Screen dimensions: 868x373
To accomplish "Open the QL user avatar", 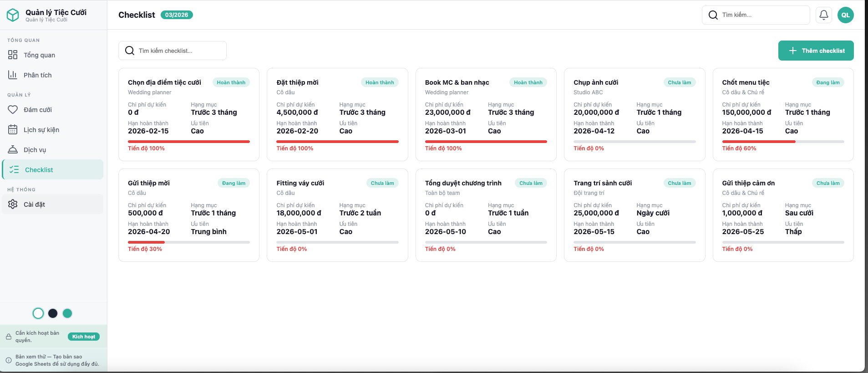I will [x=845, y=15].
